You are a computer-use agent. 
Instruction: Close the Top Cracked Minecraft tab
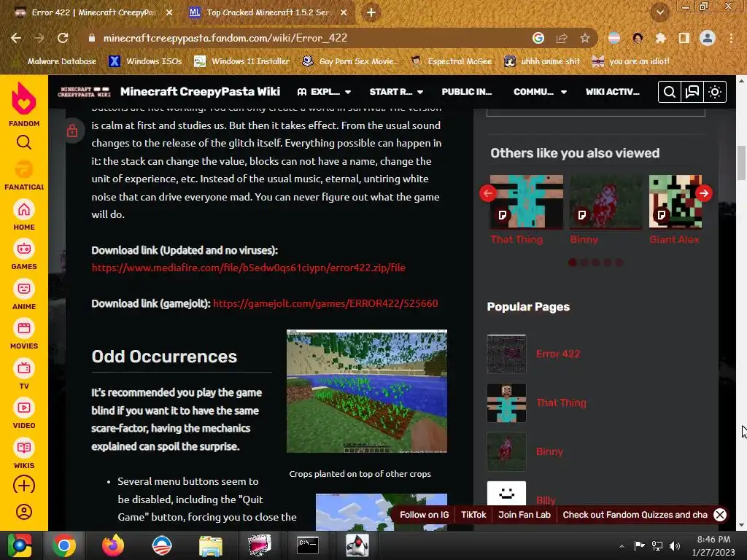pyautogui.click(x=344, y=13)
